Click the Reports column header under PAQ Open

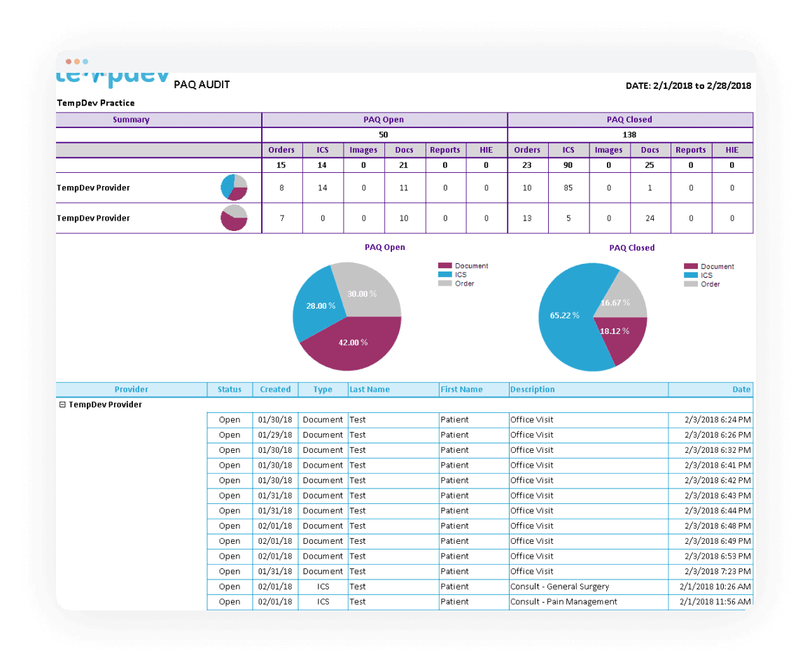[445, 150]
